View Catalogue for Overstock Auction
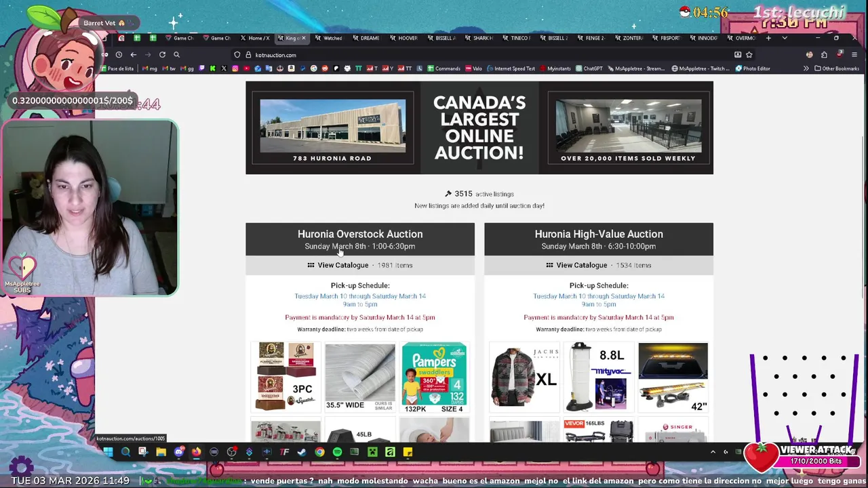 (342, 265)
